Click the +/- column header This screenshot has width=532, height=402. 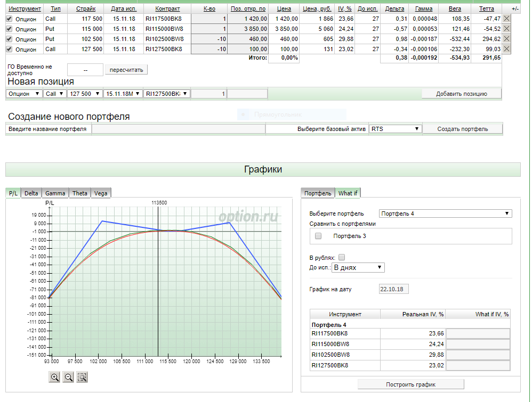pos(514,9)
